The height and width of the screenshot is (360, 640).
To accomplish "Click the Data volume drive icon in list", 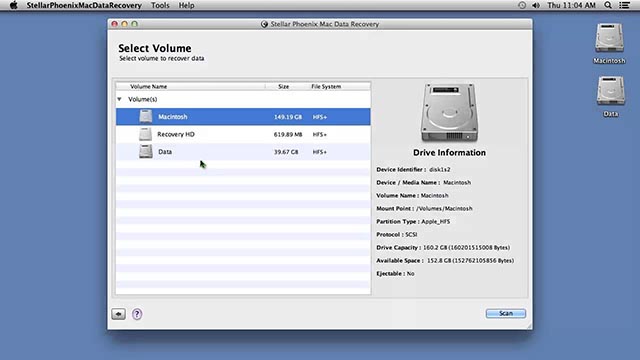I will tap(146, 151).
